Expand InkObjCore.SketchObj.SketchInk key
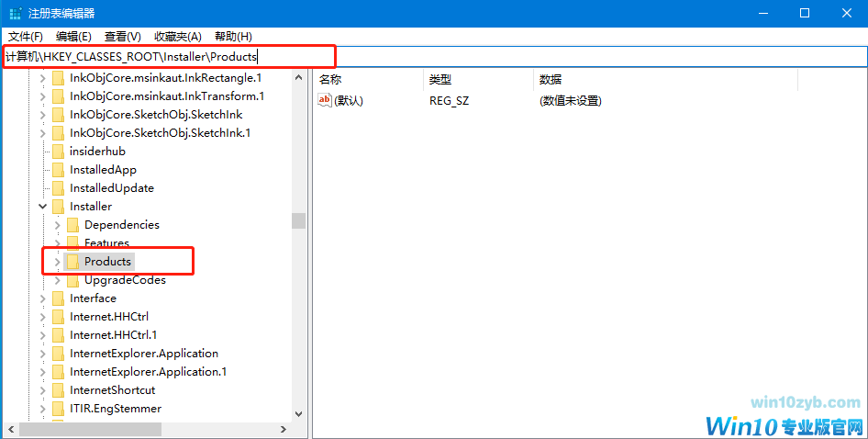The width and height of the screenshot is (868, 439). pyautogui.click(x=42, y=115)
